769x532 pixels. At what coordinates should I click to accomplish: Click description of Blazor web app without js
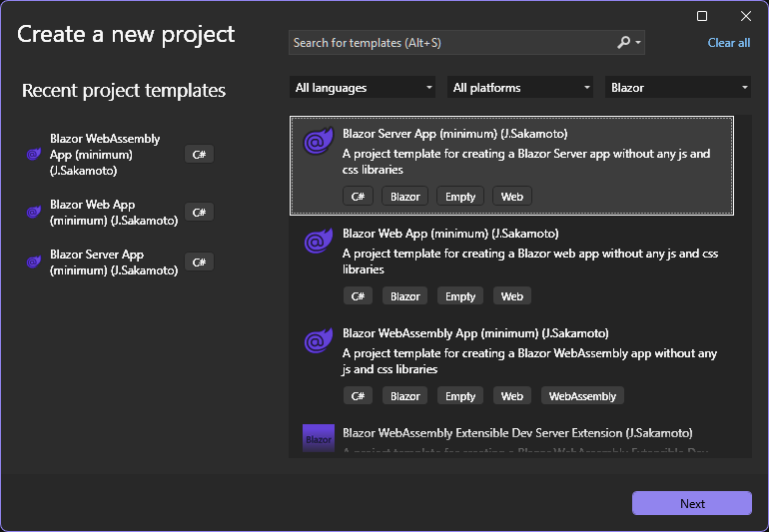(530, 261)
